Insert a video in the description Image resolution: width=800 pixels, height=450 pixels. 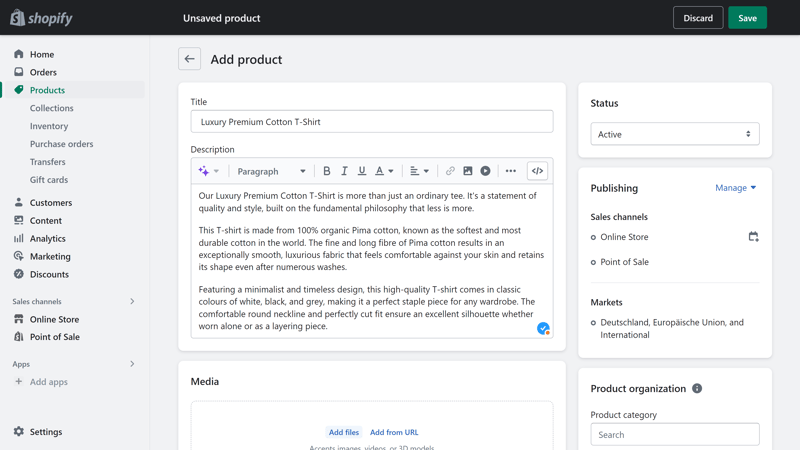coord(485,171)
